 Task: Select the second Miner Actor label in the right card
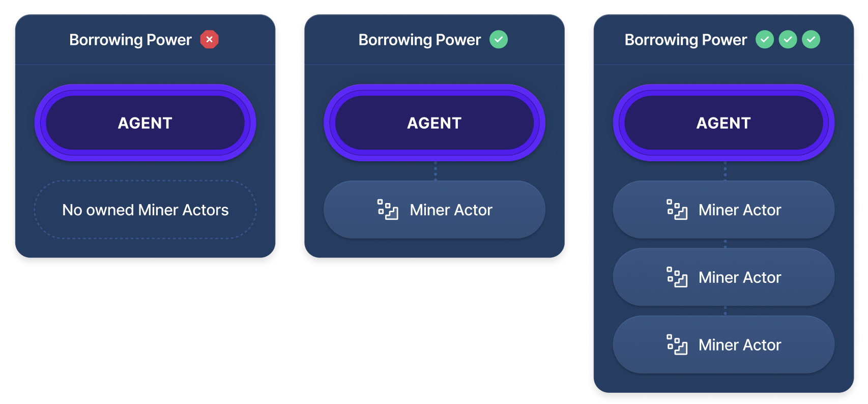[740, 277]
